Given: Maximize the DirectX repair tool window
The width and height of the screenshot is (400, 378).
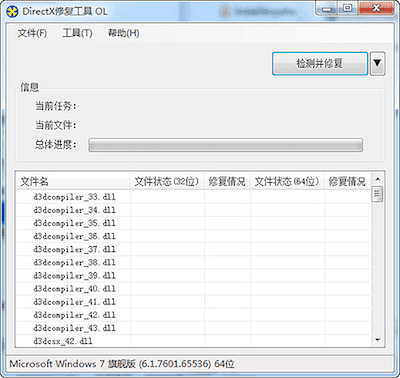Looking at the screenshot, I should pyautogui.click(x=348, y=8).
